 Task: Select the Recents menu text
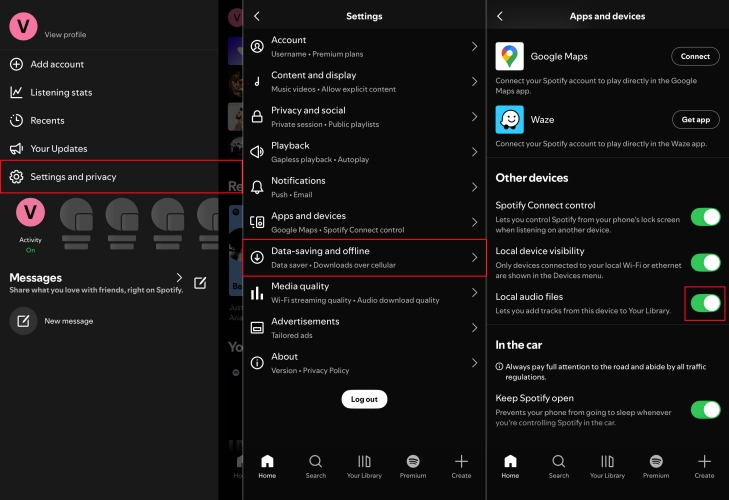47,120
